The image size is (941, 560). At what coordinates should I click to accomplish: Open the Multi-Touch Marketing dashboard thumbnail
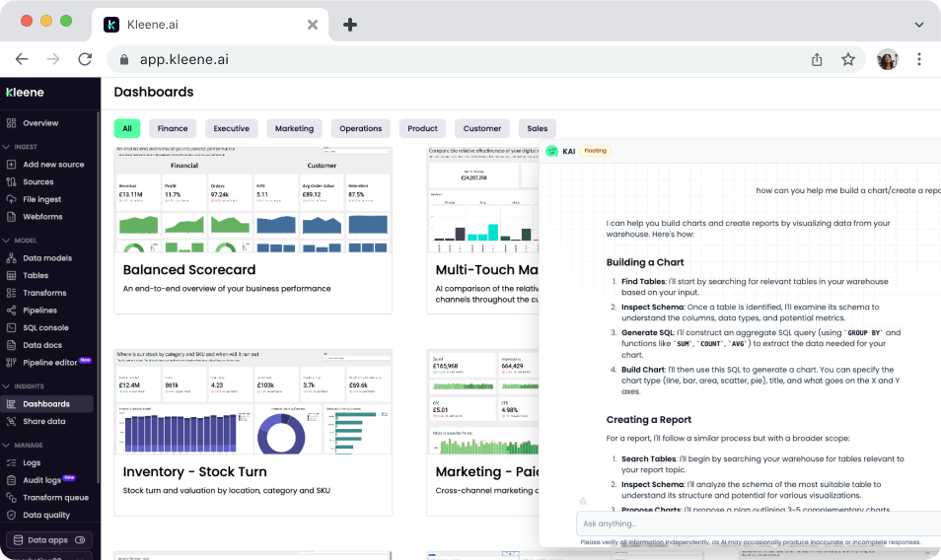483,200
